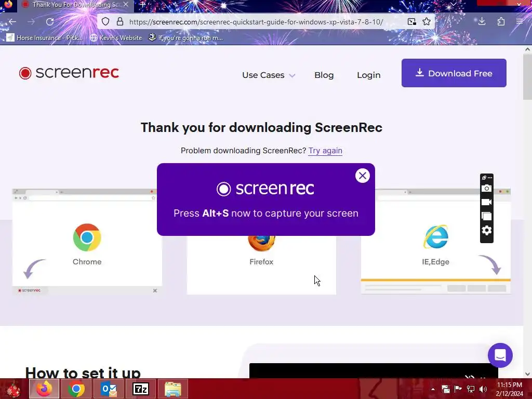This screenshot has height=399, width=532.
Task: Click the volume speaker tray icon
Action: tap(483, 389)
